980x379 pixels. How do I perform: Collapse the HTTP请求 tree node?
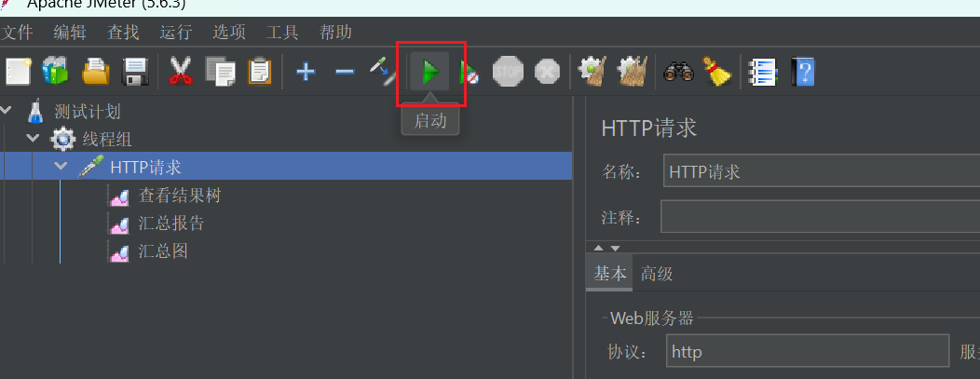tap(61, 167)
